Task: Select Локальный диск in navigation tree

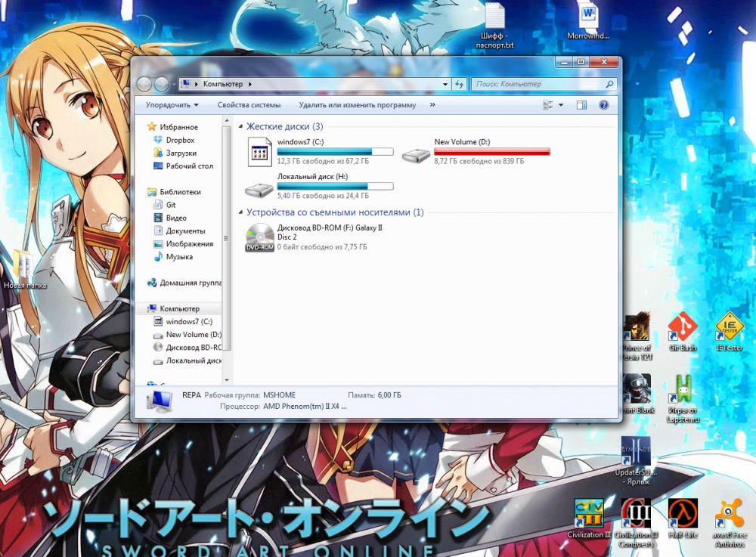Action: pyautogui.click(x=194, y=361)
